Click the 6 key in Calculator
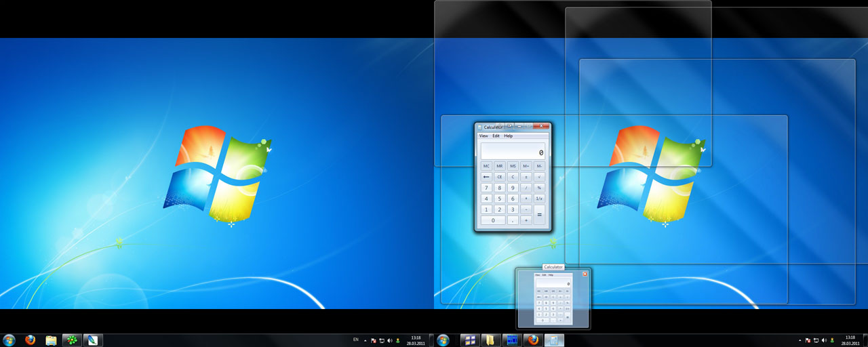868x347 pixels. tap(513, 199)
